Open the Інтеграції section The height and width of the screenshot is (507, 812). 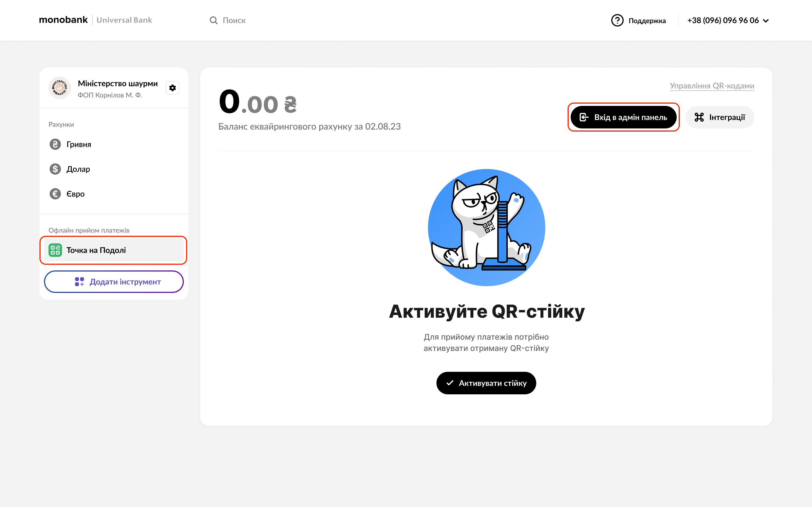pyautogui.click(x=720, y=117)
